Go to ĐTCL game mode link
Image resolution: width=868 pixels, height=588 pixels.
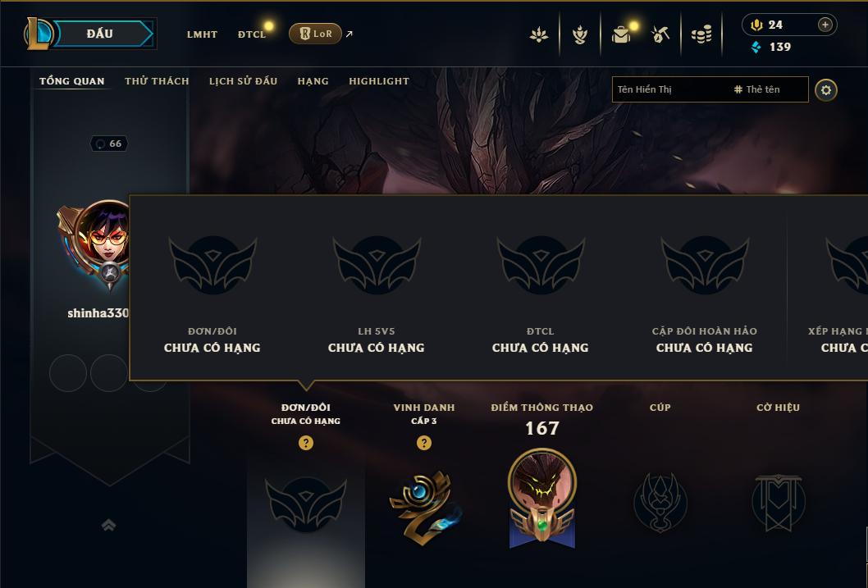(x=252, y=34)
